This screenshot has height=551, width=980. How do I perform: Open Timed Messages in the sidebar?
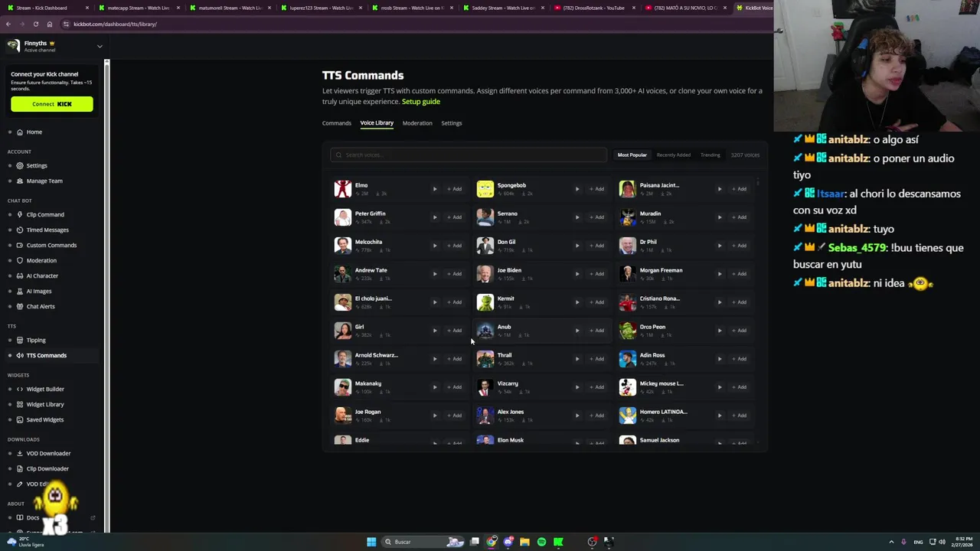(x=47, y=230)
